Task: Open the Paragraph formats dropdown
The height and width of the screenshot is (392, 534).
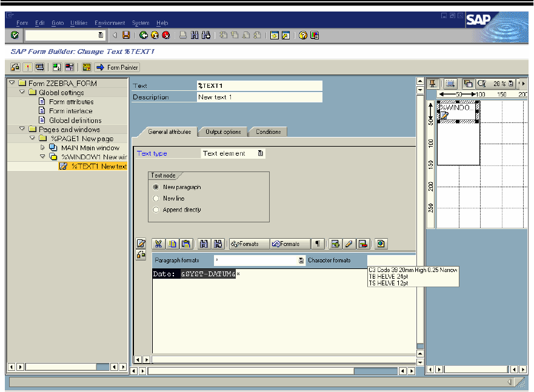Action: (301, 261)
